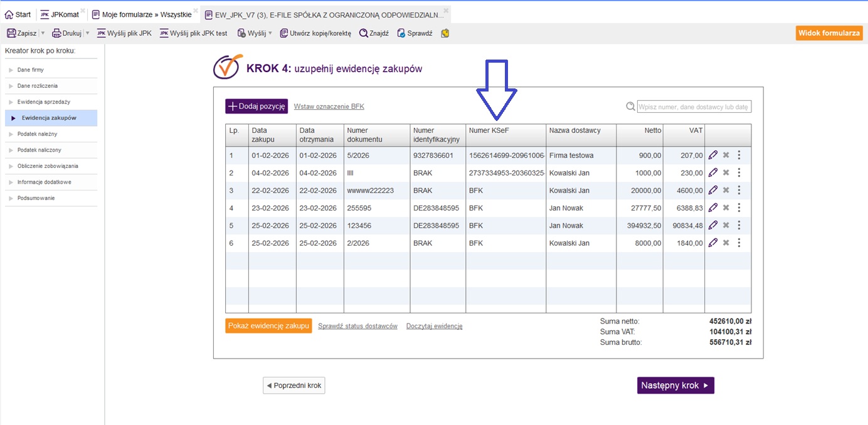
Task: Open the three-dot menu for row 2
Action: click(739, 173)
